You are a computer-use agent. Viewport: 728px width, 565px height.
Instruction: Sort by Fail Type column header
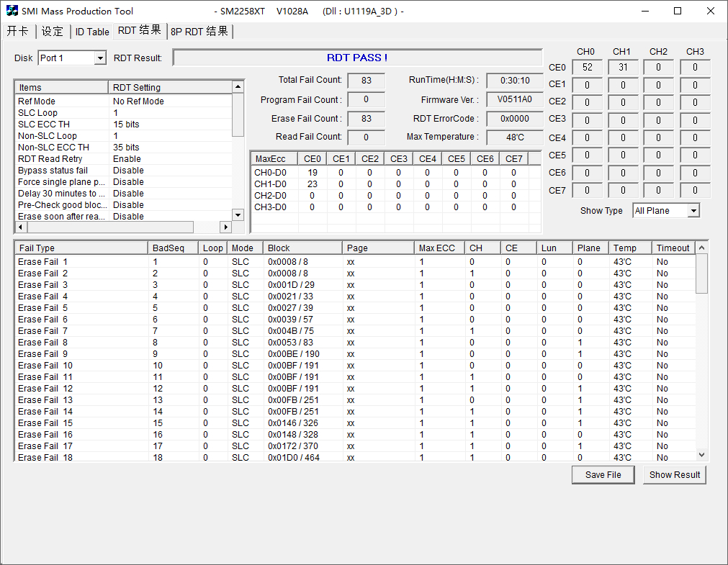coord(81,248)
